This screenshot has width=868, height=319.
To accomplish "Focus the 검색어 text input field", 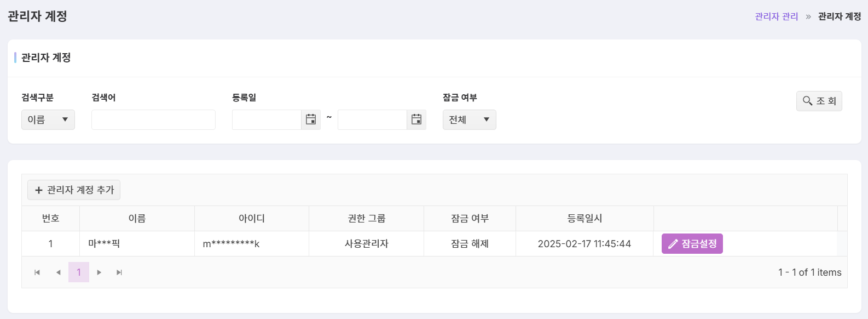I will 153,119.
